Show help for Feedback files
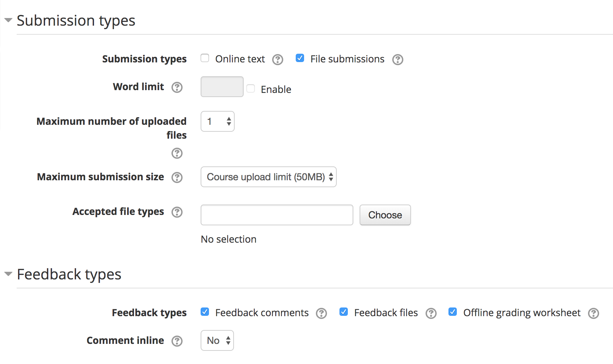This screenshot has height=364, width=613. [431, 313]
